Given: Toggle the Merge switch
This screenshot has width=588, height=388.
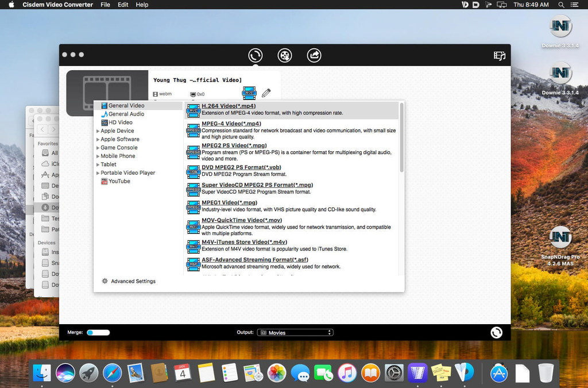Looking at the screenshot, I should 98,332.
